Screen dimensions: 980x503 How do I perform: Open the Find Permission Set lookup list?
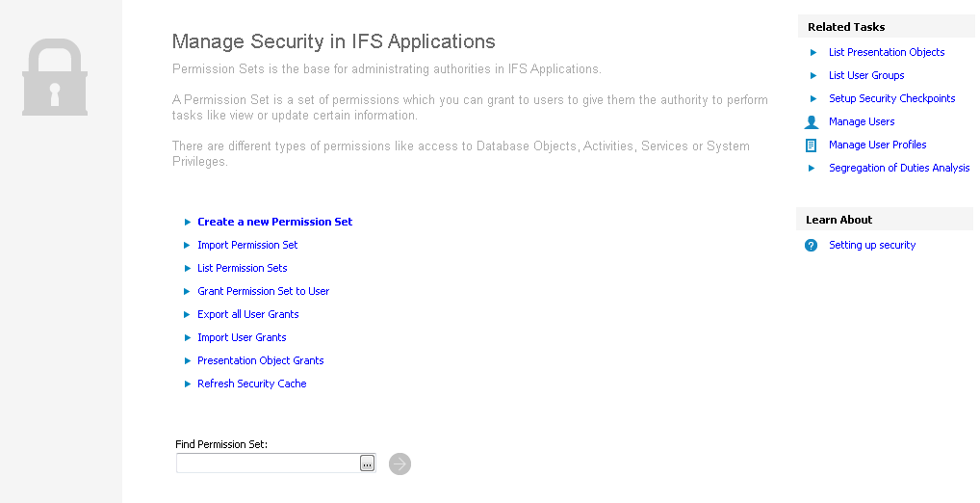(x=367, y=463)
